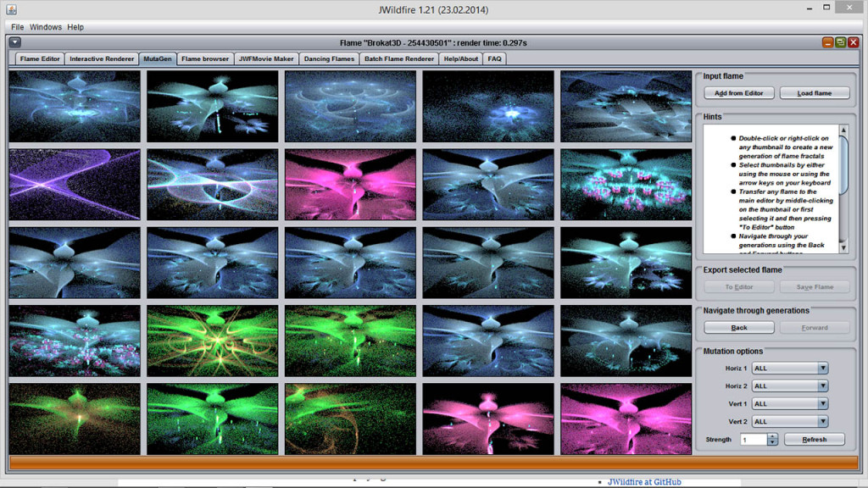Click the Strength value field
868x488 pixels.
pyautogui.click(x=754, y=440)
